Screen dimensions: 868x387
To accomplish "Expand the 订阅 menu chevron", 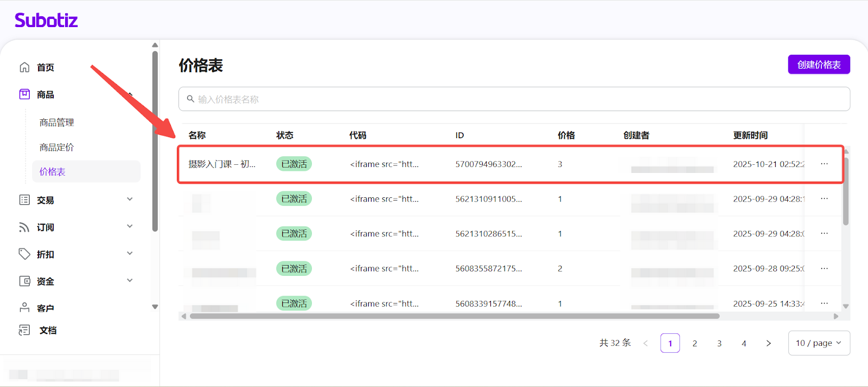I will tap(130, 226).
